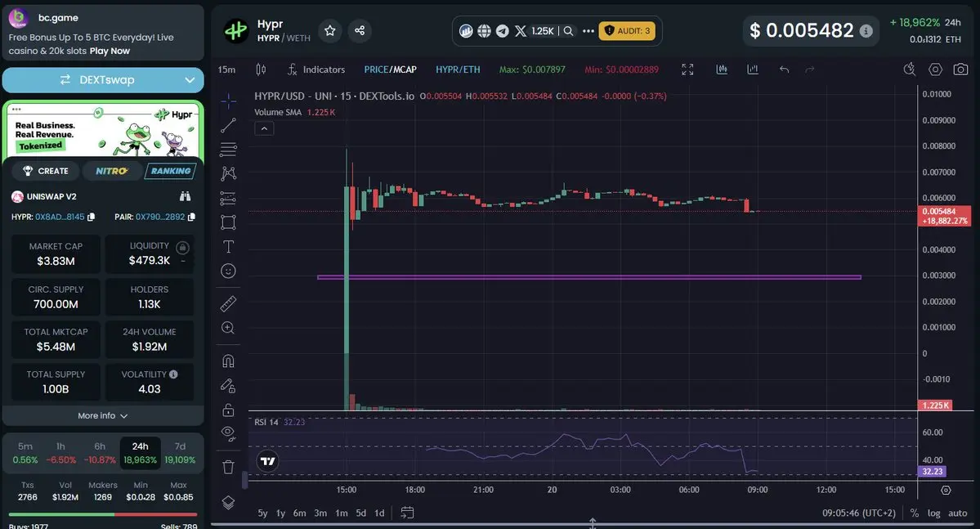Image resolution: width=980 pixels, height=529 pixels.
Task: Open the Hypr tokenized banner ad
Action: pyautogui.click(x=103, y=130)
